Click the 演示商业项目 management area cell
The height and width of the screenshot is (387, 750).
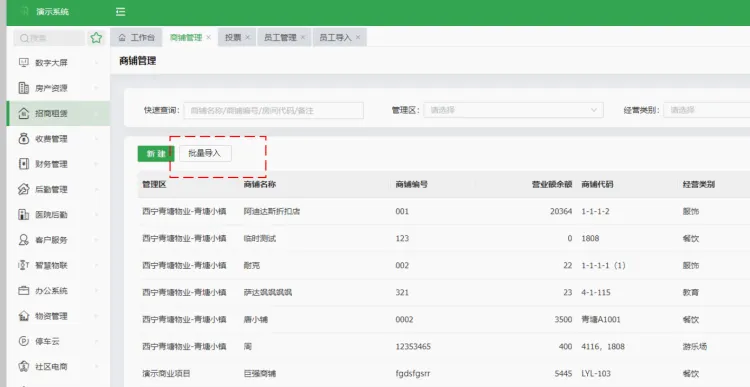[x=166, y=373]
